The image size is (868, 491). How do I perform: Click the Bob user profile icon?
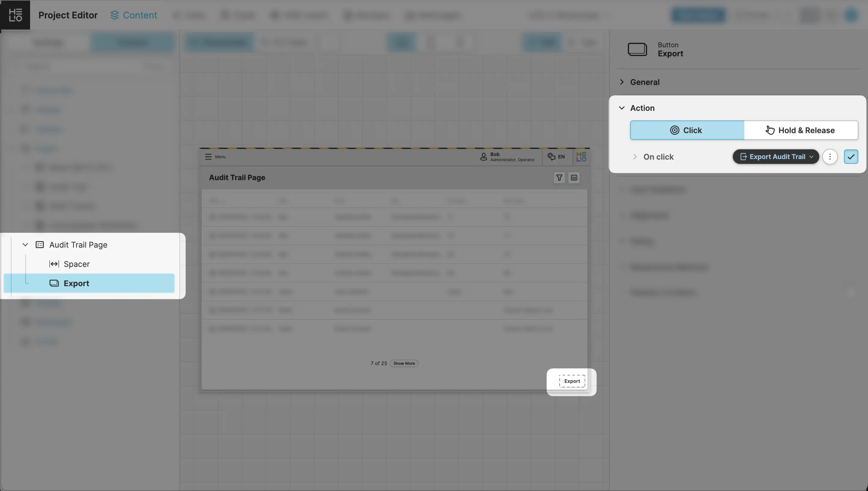pos(484,157)
